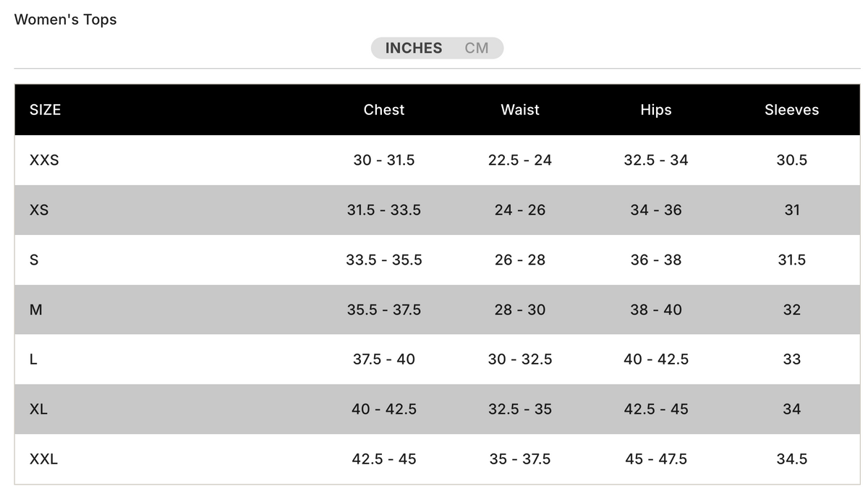The image size is (868, 499).
Task: Click the Hips column header
Action: pyautogui.click(x=656, y=110)
